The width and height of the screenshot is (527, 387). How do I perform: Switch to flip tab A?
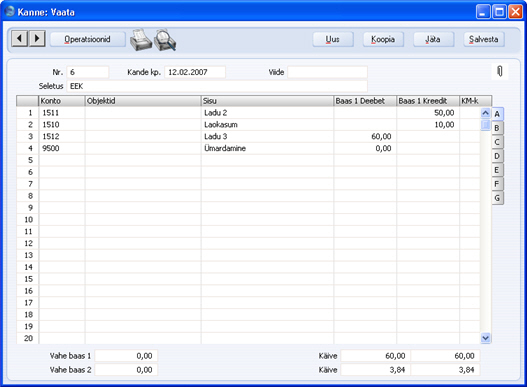497,114
